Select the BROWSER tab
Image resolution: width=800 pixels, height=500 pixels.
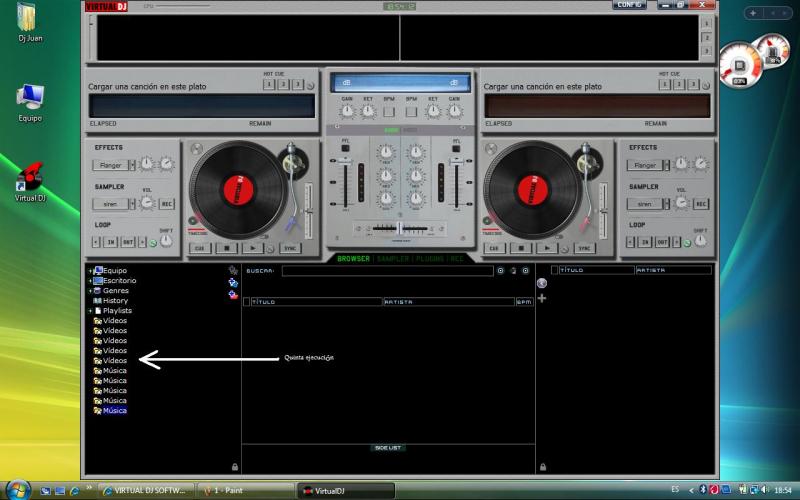click(x=353, y=259)
